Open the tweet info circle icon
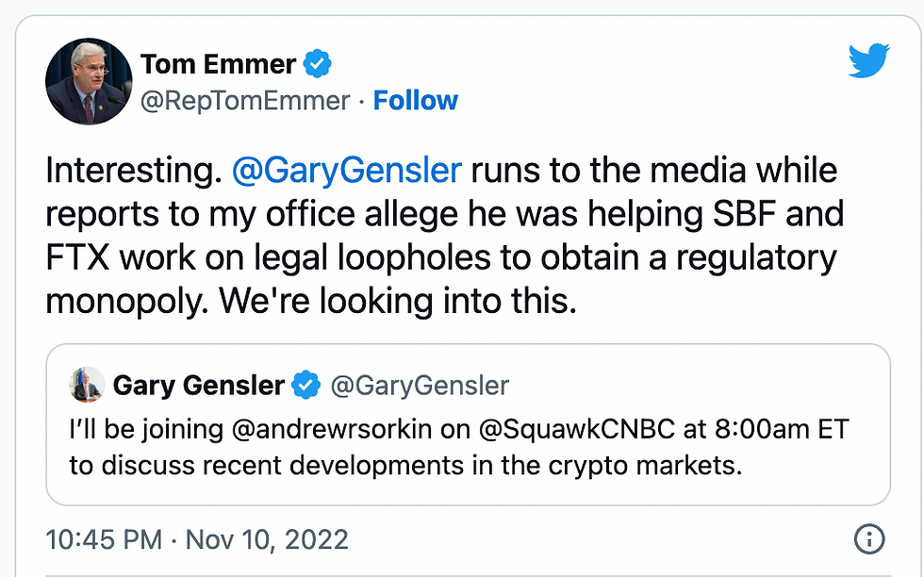The height and width of the screenshot is (577, 924). pos(869,538)
